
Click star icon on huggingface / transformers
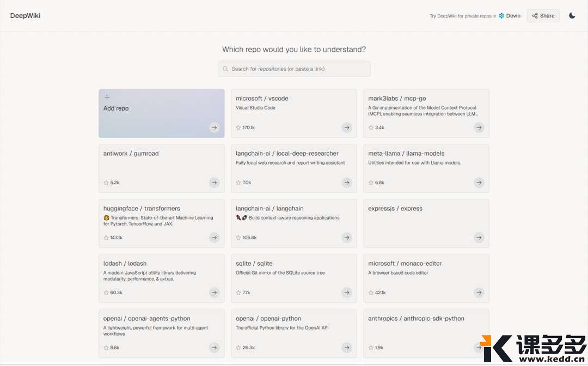pos(106,237)
